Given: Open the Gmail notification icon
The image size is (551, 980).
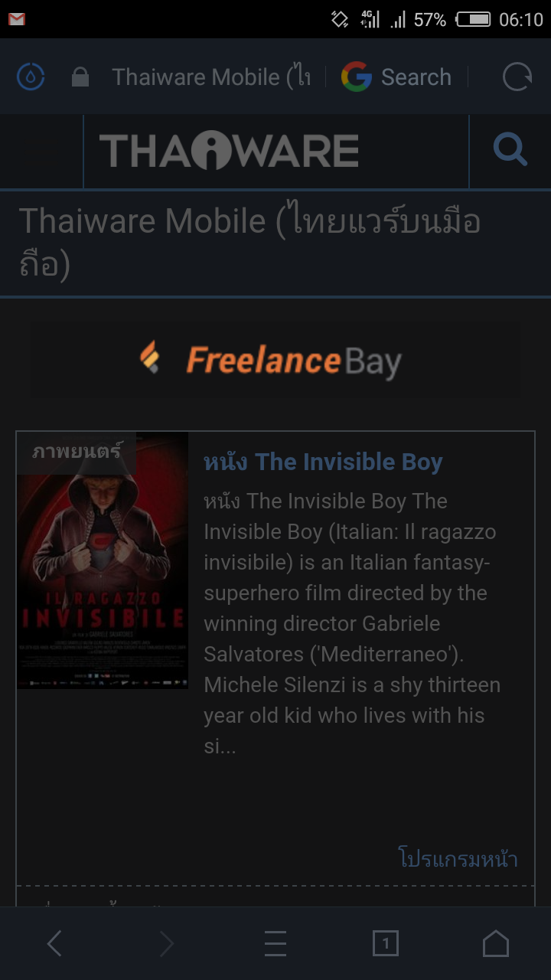Looking at the screenshot, I should tap(17, 19).
